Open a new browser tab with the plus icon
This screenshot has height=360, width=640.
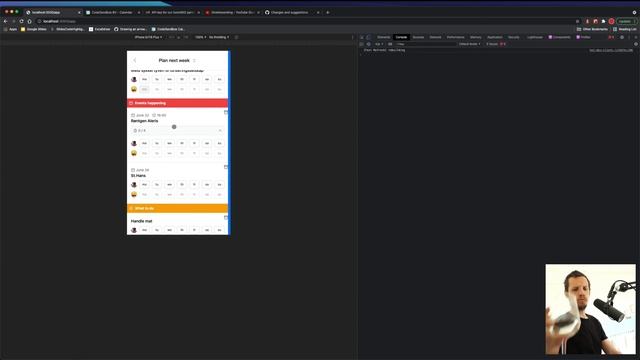pyautogui.click(x=327, y=12)
